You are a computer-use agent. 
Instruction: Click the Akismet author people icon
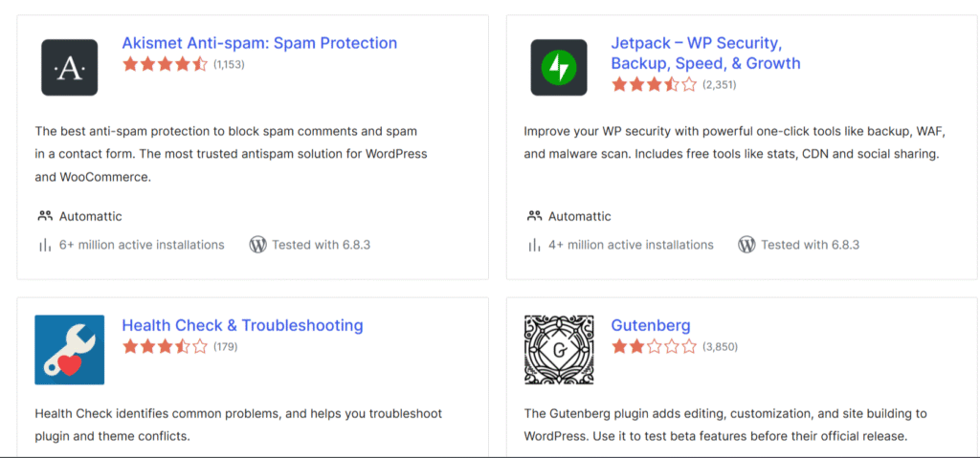tap(45, 216)
